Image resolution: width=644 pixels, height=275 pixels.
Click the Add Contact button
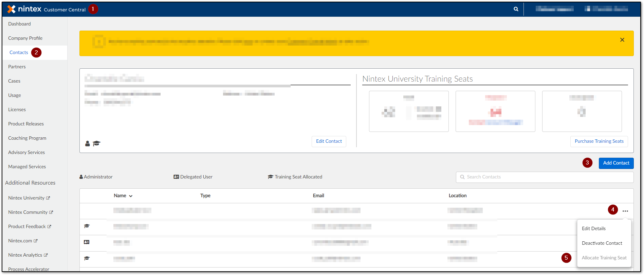616,163
